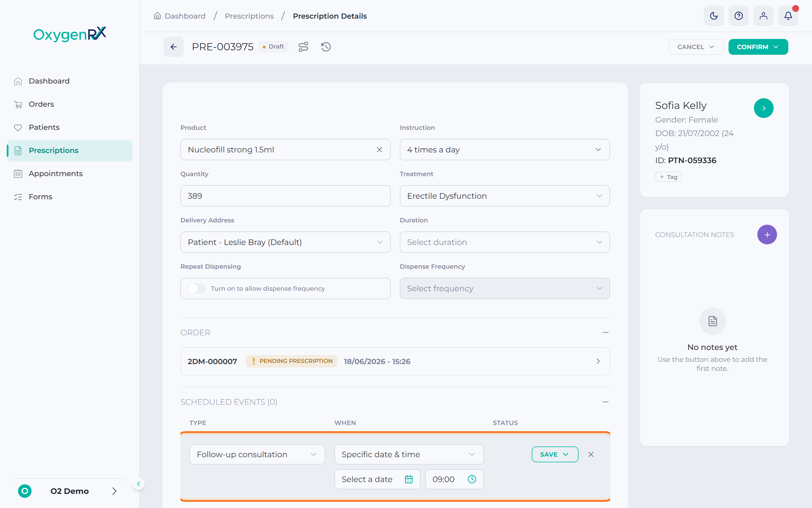This screenshot has width=812, height=508.
Task: Add a Tag to the patient
Action: [668, 177]
